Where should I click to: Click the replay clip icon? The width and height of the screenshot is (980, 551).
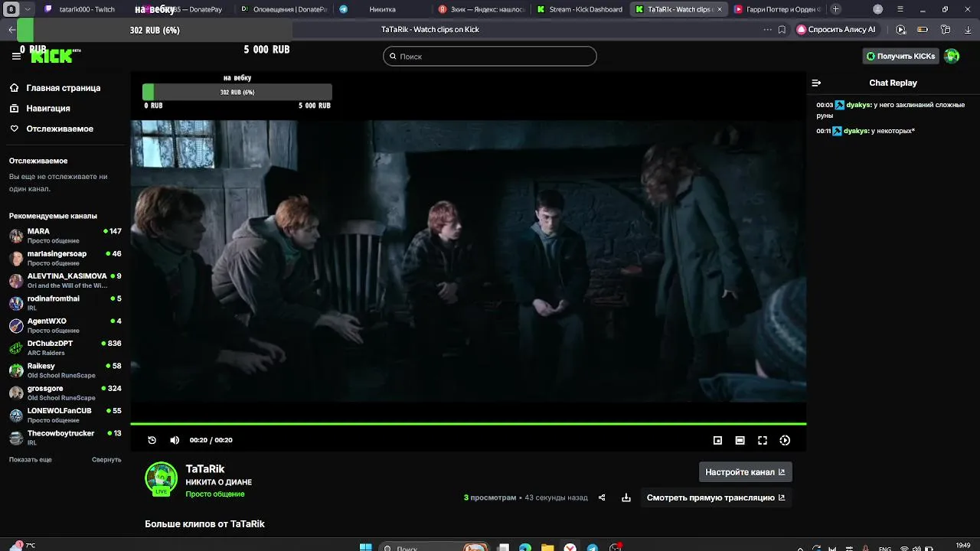152,440
